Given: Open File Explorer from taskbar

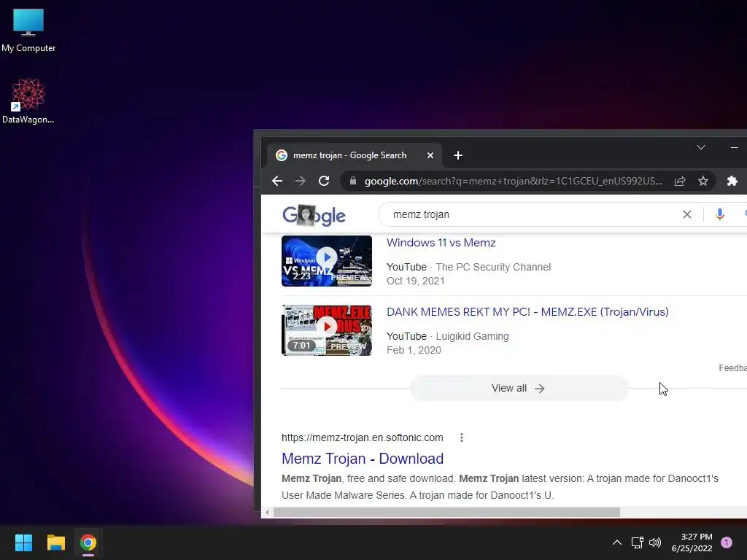Looking at the screenshot, I should (55, 542).
